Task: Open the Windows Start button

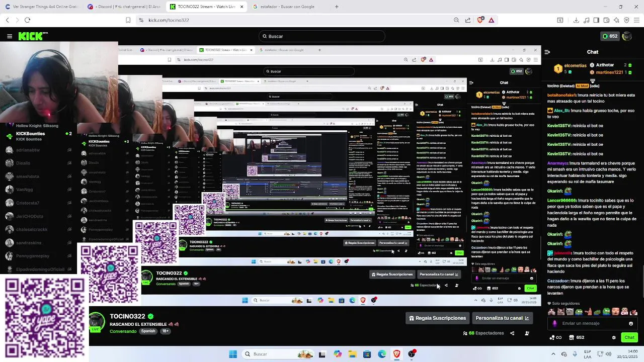Action: [x=232, y=354]
